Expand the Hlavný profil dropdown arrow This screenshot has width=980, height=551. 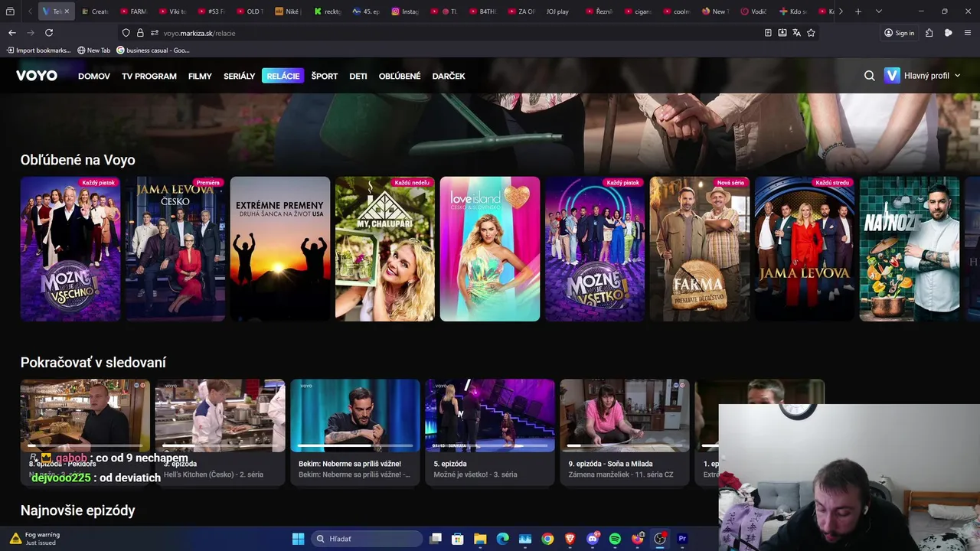pyautogui.click(x=957, y=76)
